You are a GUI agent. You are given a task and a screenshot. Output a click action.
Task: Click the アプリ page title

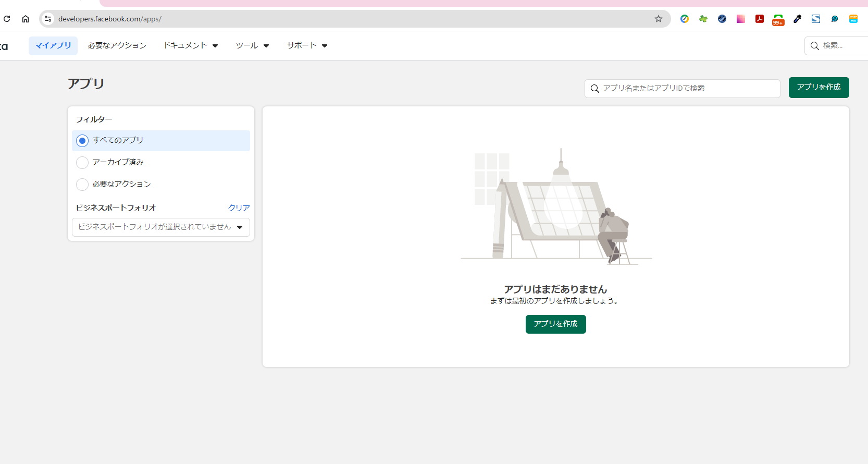pyautogui.click(x=86, y=84)
